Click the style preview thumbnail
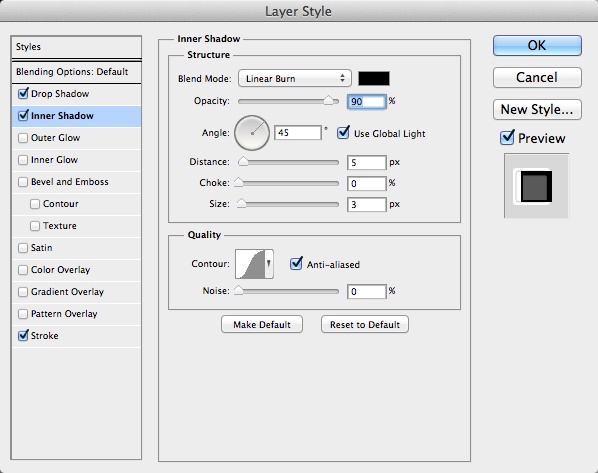 click(x=536, y=186)
